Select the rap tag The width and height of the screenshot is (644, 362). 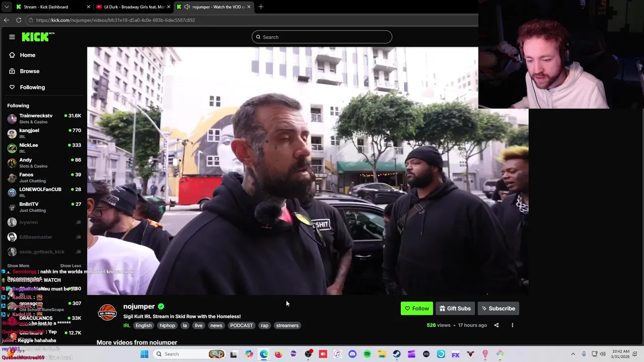[264, 325]
